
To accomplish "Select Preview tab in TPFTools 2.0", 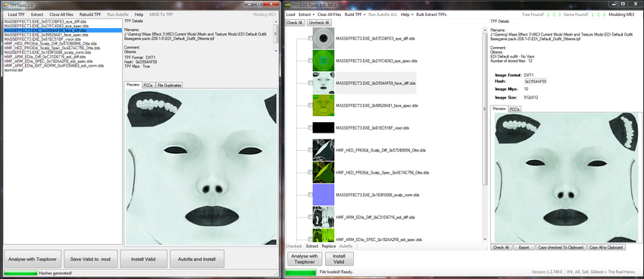I will tap(133, 85).
